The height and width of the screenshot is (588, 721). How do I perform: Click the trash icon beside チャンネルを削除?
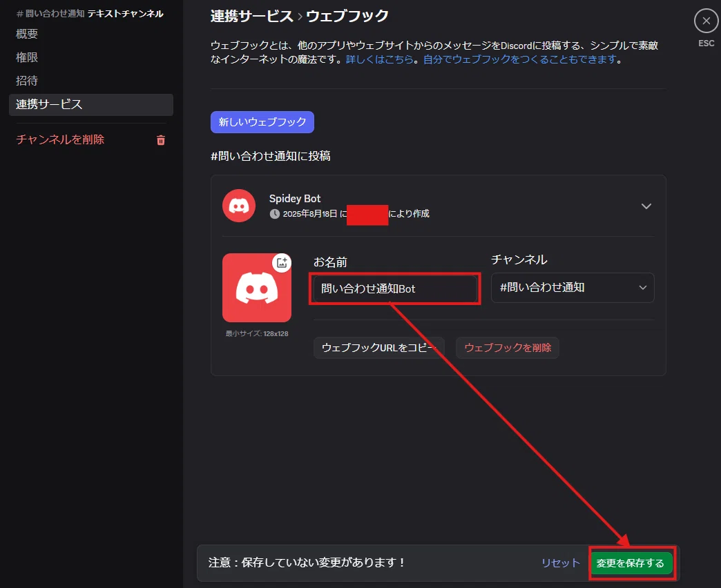[160, 140]
